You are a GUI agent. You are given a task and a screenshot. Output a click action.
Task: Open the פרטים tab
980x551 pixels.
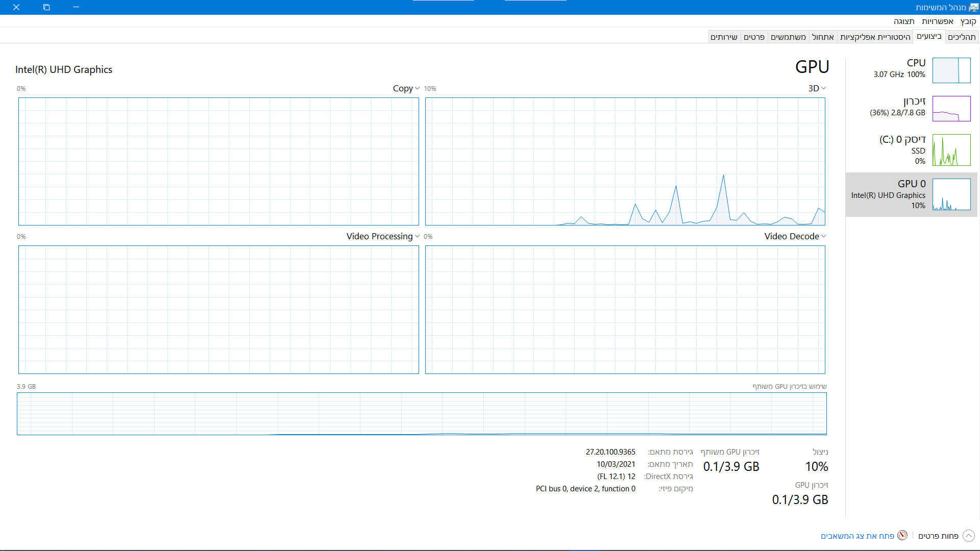[754, 37]
